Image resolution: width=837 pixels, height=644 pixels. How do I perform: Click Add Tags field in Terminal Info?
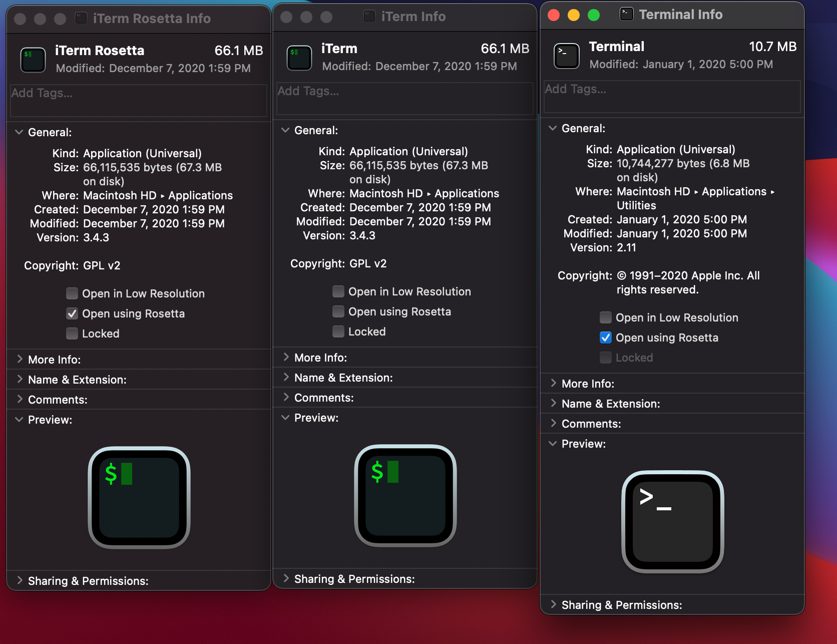(672, 97)
